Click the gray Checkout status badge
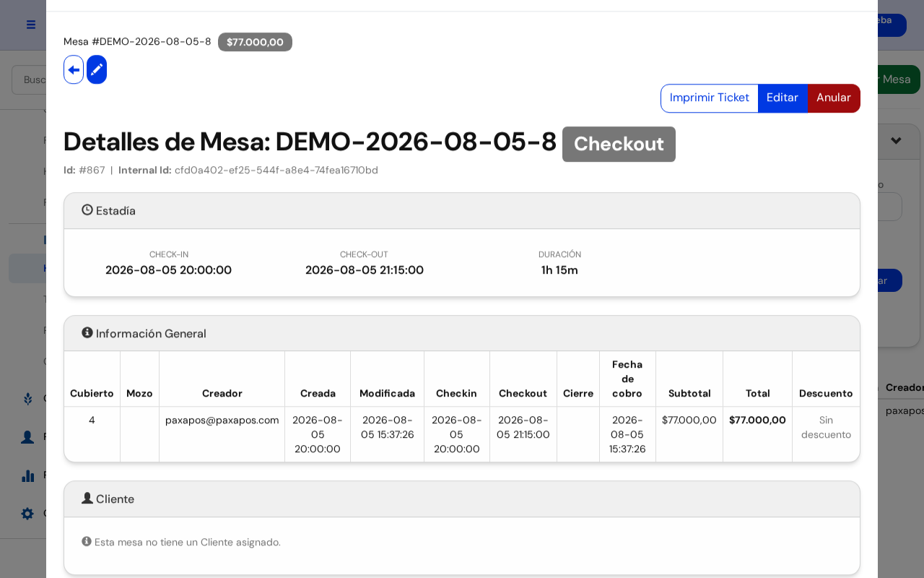The height and width of the screenshot is (578, 924). 619,144
